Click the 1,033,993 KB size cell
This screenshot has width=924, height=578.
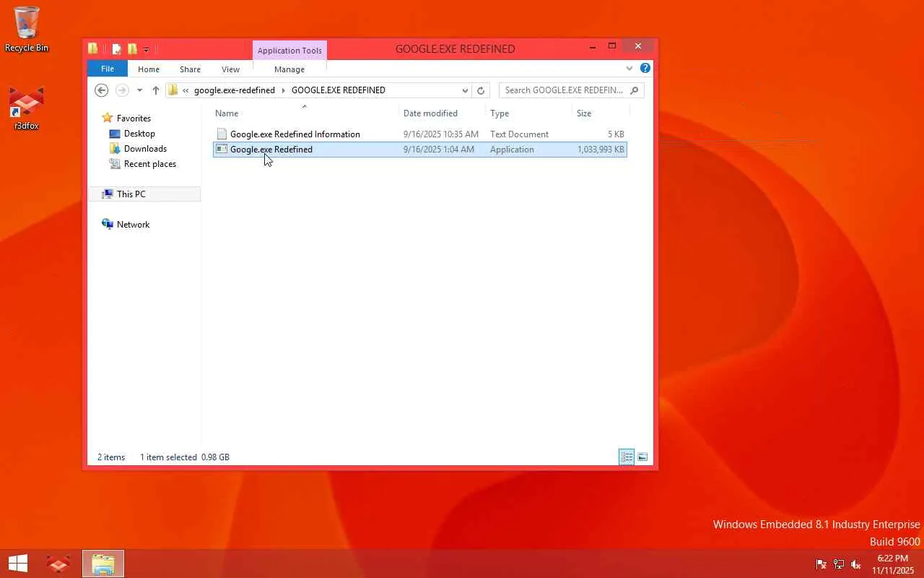point(601,150)
